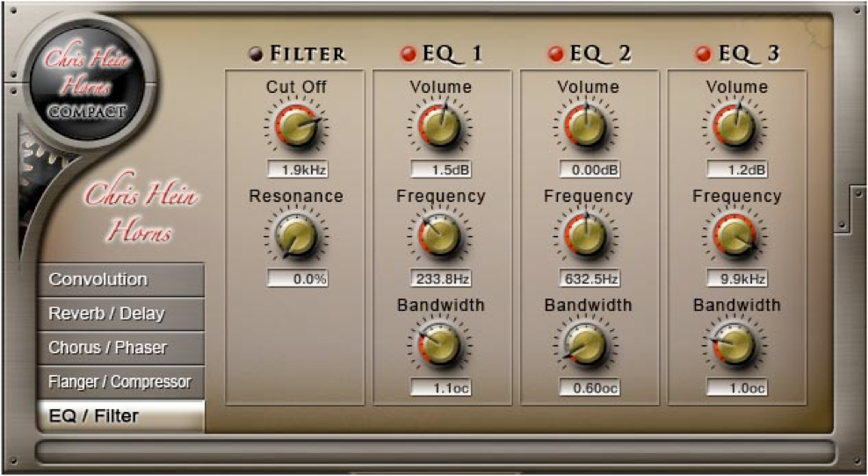Viewport: 868px width, 476px height.
Task: Click the EQ 1 Frequency knob
Action: [x=440, y=236]
